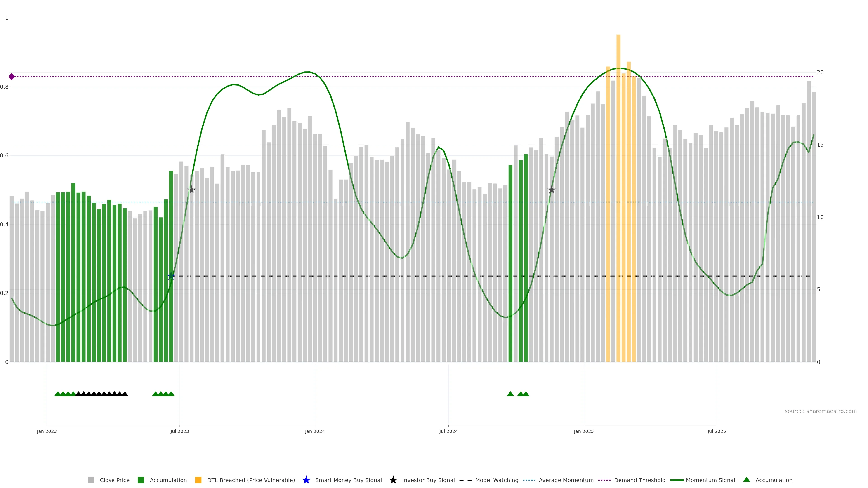Toggle the Close Price legend entry
This screenshot has width=868, height=488.
pyautogui.click(x=115, y=480)
